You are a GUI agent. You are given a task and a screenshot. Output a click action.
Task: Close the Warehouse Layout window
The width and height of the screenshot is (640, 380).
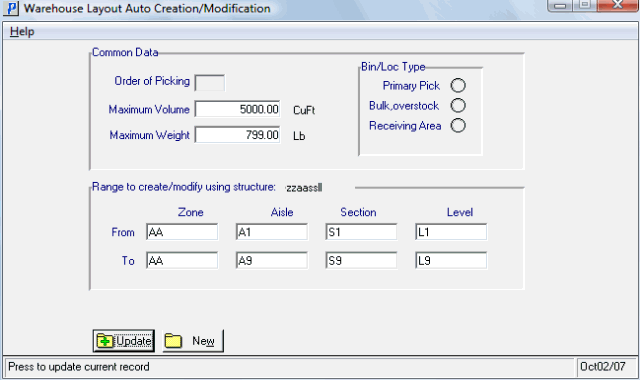pyautogui.click(x=618, y=5)
